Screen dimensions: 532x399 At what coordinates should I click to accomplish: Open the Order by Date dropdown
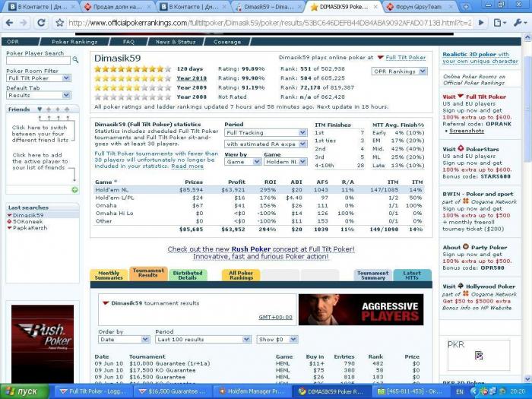124,339
